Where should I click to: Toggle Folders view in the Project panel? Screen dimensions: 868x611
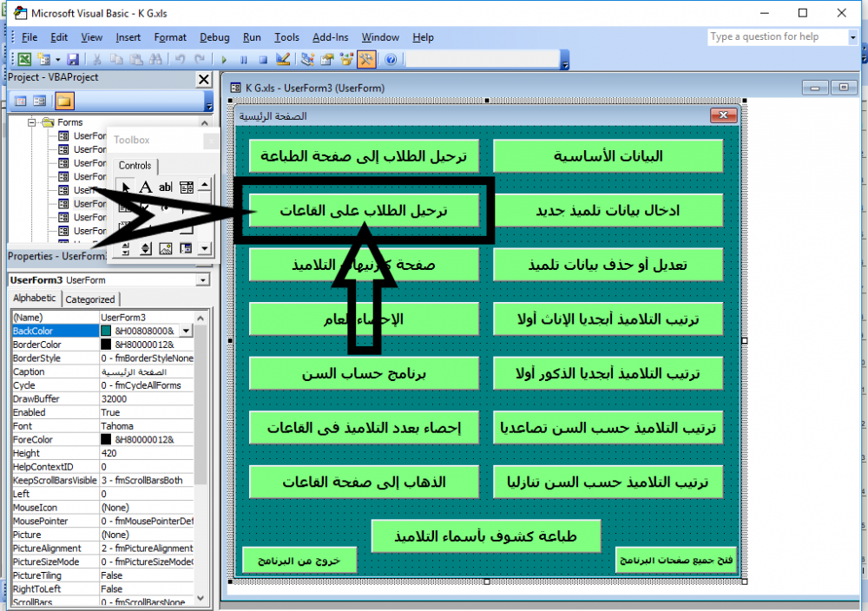tap(65, 101)
